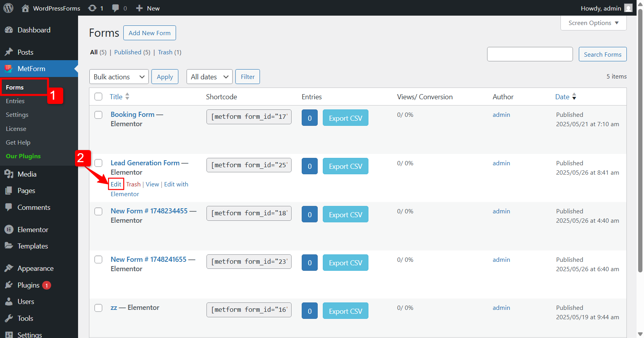The height and width of the screenshot is (338, 644).
Task: Click the Search Forms button
Action: coord(603,54)
